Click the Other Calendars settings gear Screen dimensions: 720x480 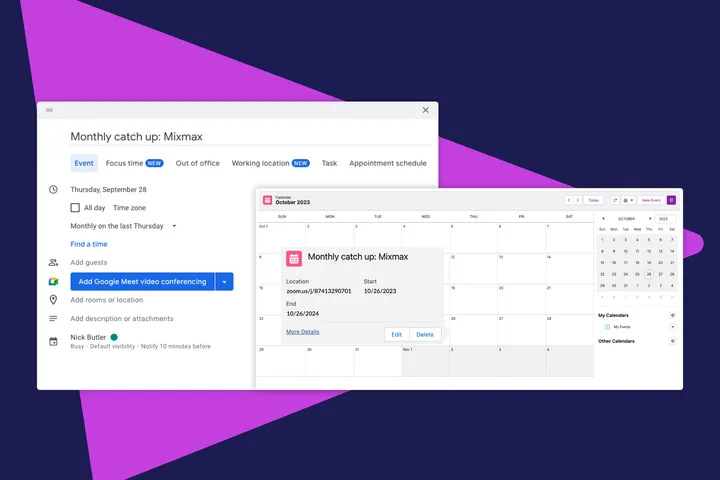672,341
